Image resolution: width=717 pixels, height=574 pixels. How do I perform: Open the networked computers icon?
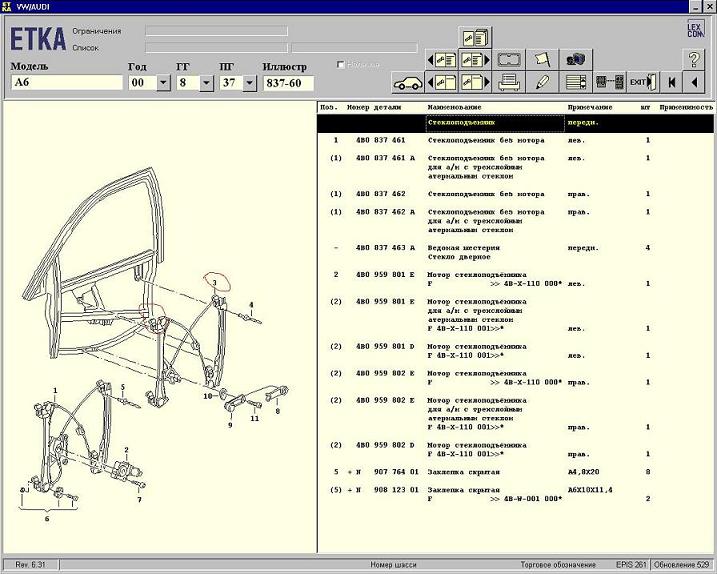(x=575, y=60)
